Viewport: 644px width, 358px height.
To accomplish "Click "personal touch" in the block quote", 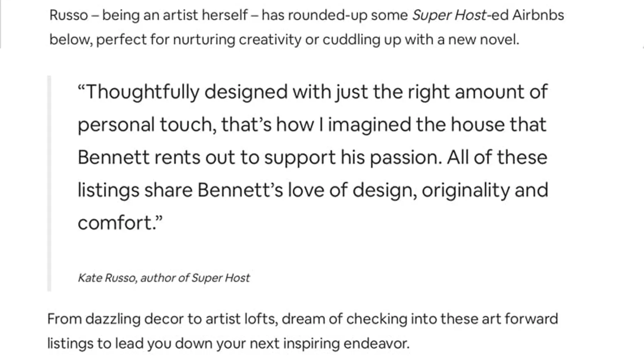I will (147, 125).
